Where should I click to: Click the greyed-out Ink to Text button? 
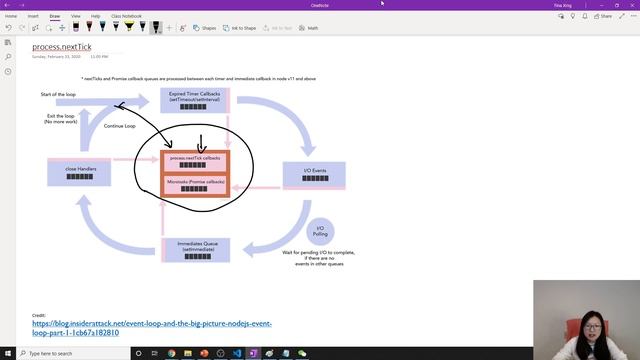278,28
